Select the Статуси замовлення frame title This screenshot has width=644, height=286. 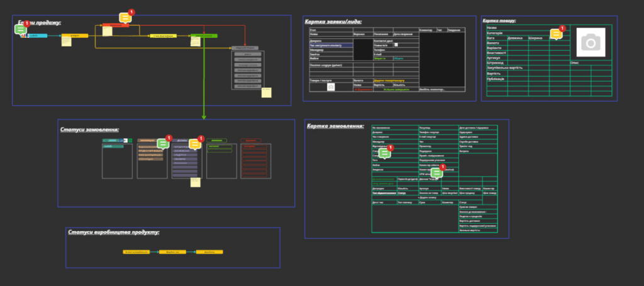click(x=89, y=130)
